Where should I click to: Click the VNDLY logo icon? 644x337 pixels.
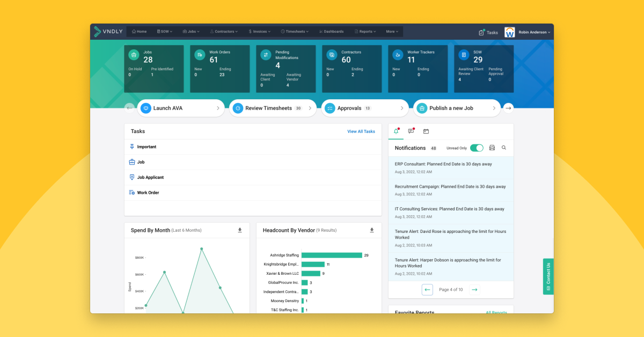(x=97, y=32)
